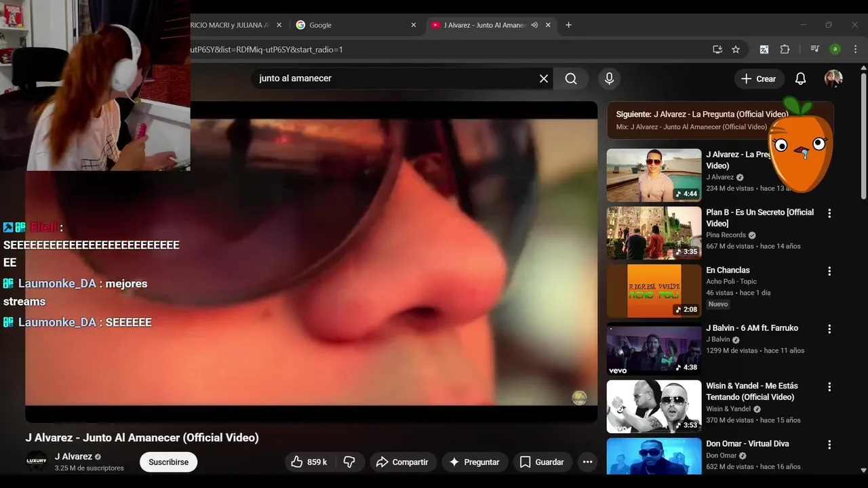This screenshot has width=868, height=488.
Task: Open more actions below the video
Action: pyautogui.click(x=587, y=462)
